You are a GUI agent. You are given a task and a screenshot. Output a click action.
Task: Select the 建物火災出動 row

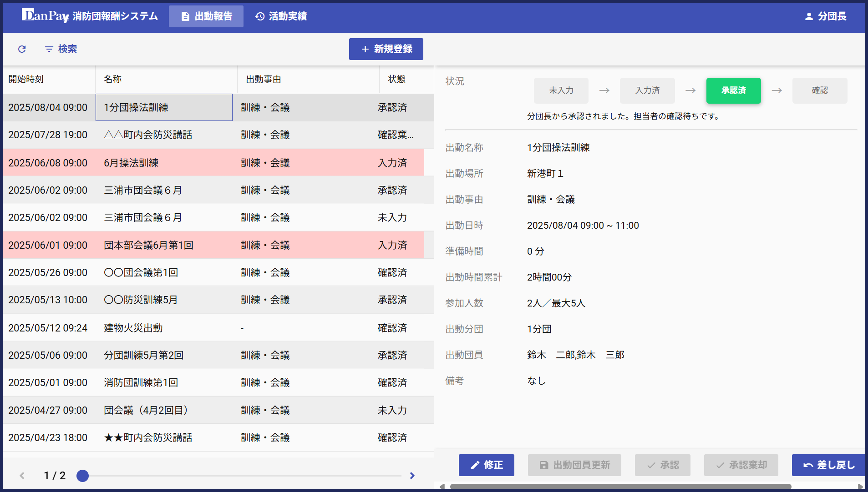214,328
